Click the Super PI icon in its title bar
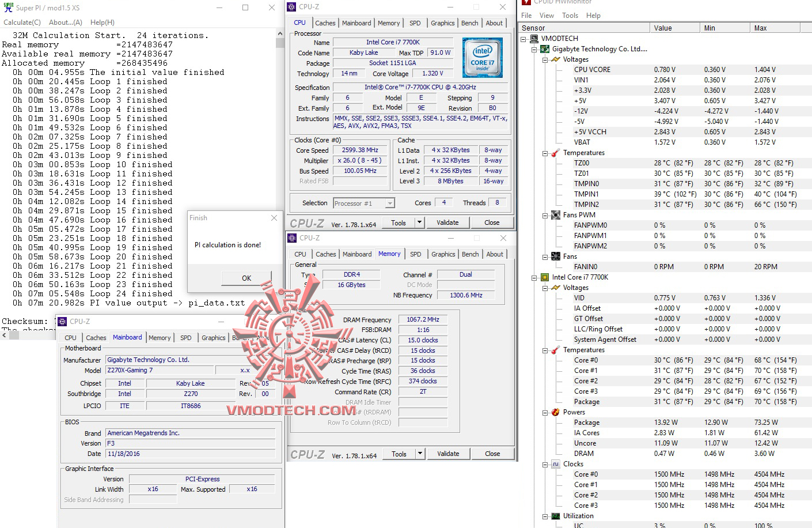The height and width of the screenshot is (528, 812). pyautogui.click(x=8, y=8)
